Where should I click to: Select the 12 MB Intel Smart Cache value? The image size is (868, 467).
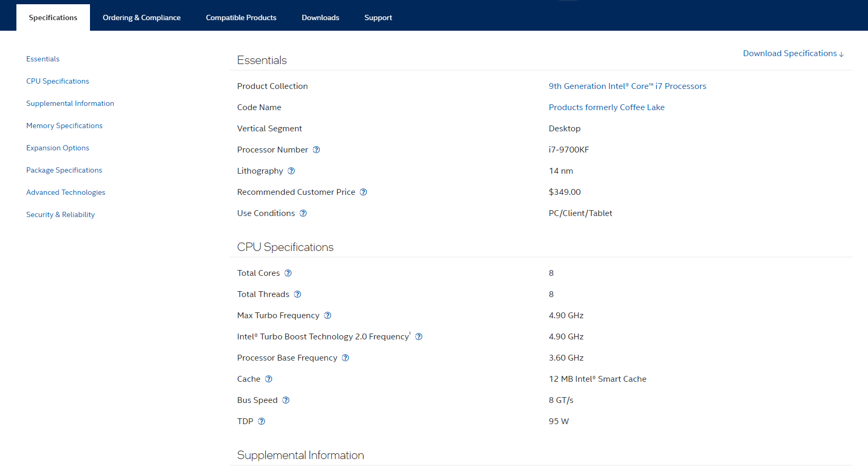point(598,379)
